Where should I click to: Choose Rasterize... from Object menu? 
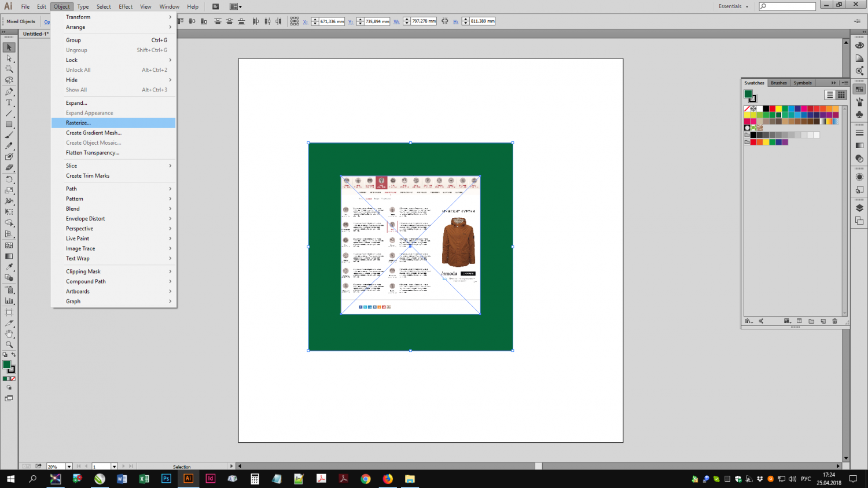pos(78,123)
